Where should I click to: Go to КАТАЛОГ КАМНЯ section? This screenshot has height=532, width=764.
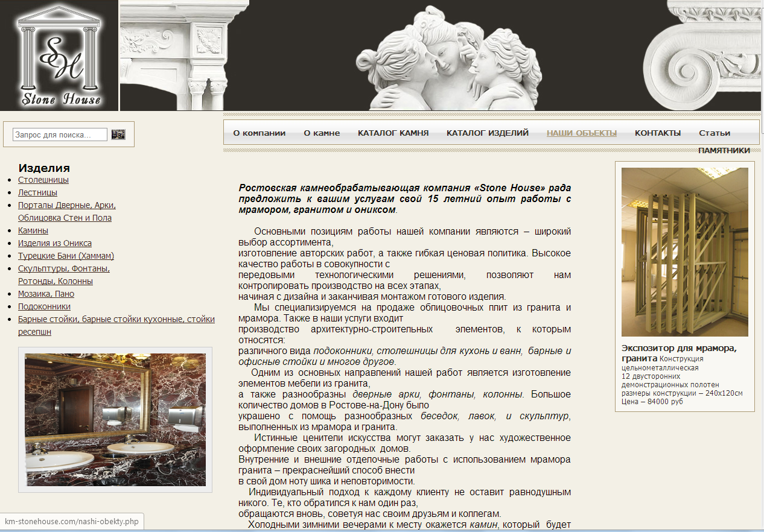coord(393,133)
